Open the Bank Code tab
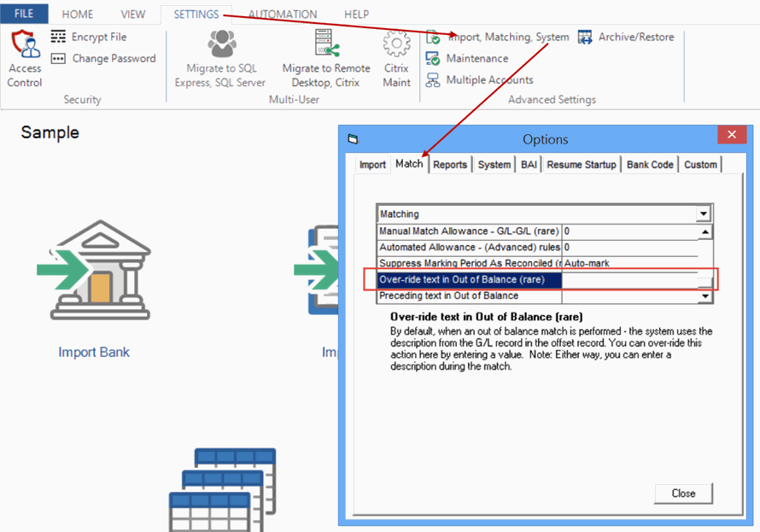The width and height of the screenshot is (760, 532). point(650,164)
